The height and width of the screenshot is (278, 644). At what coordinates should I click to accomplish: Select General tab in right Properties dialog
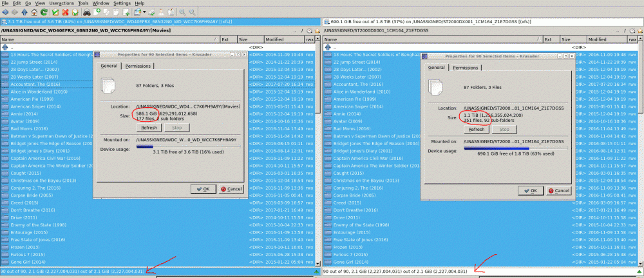[437, 68]
